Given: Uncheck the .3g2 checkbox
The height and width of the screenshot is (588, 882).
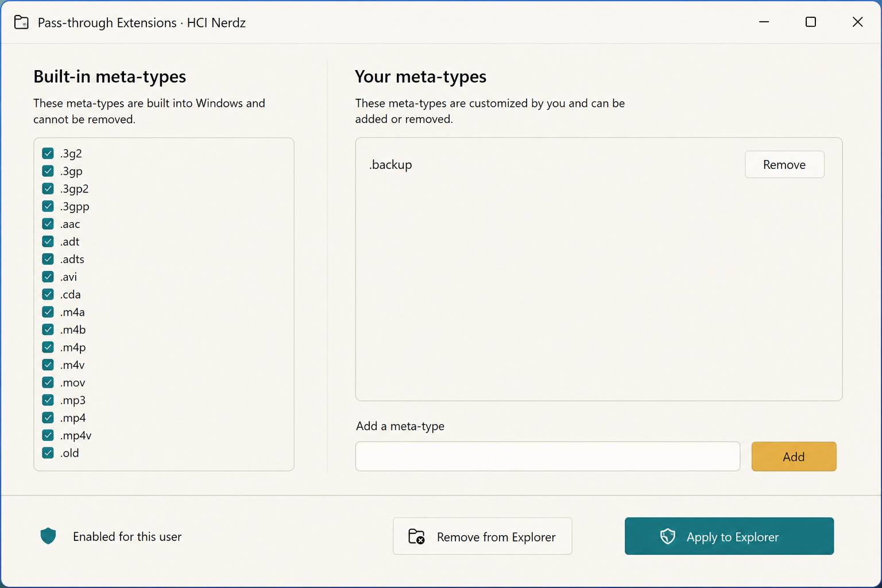Looking at the screenshot, I should (x=48, y=153).
